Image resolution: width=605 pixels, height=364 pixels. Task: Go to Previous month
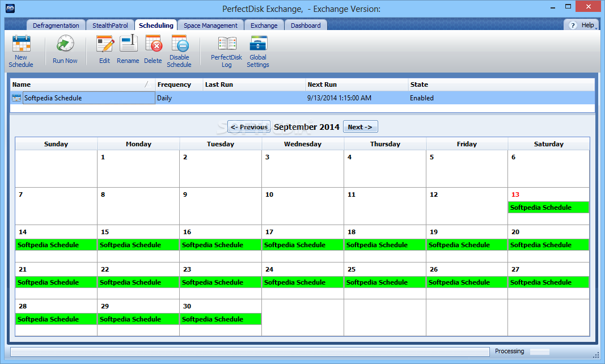click(x=249, y=127)
